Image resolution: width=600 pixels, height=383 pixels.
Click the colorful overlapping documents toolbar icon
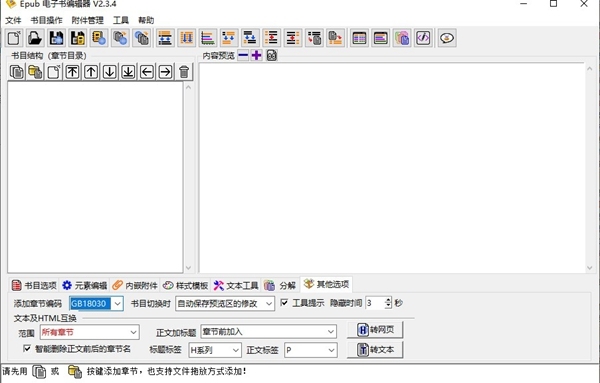click(402, 38)
